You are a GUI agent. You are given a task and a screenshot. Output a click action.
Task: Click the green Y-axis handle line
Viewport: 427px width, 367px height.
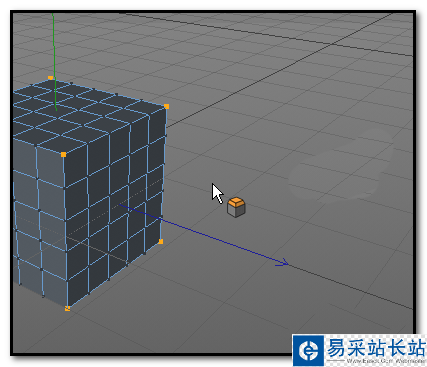(54, 62)
